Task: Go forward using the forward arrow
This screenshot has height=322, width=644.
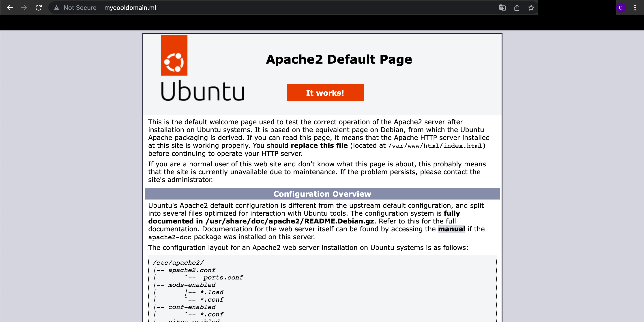Action: point(24,8)
